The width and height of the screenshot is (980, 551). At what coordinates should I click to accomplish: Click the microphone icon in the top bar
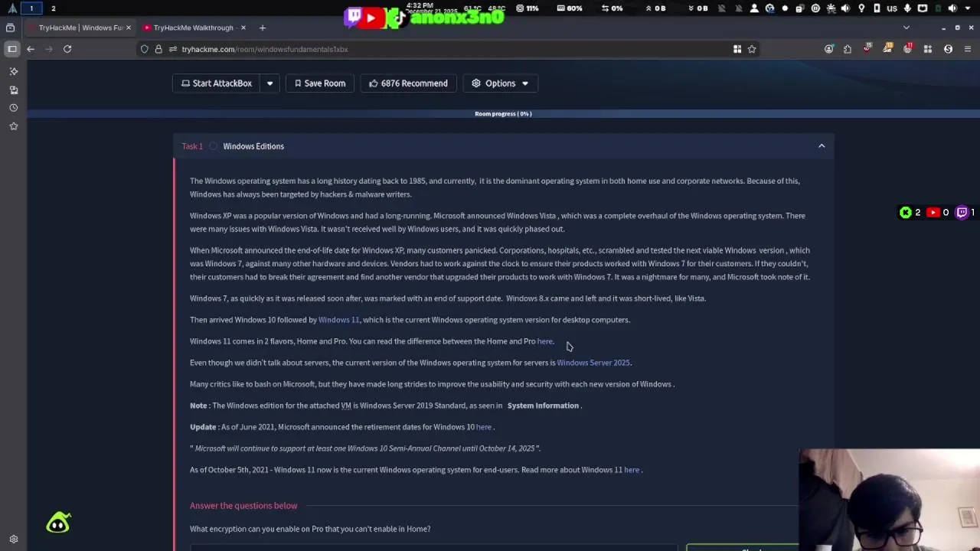(907, 8)
